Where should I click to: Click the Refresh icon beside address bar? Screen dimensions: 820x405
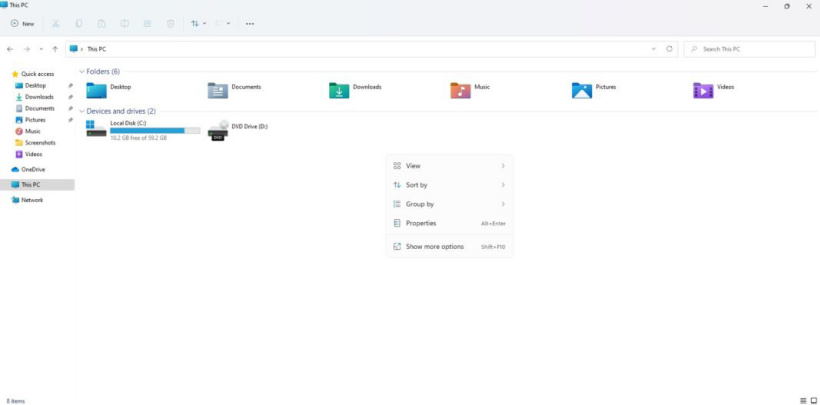(669, 49)
